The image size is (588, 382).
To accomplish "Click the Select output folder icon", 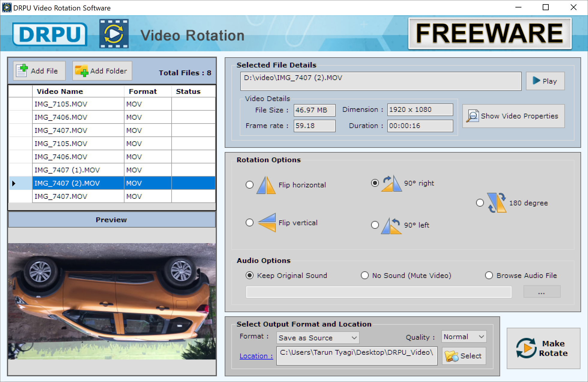I will point(451,356).
